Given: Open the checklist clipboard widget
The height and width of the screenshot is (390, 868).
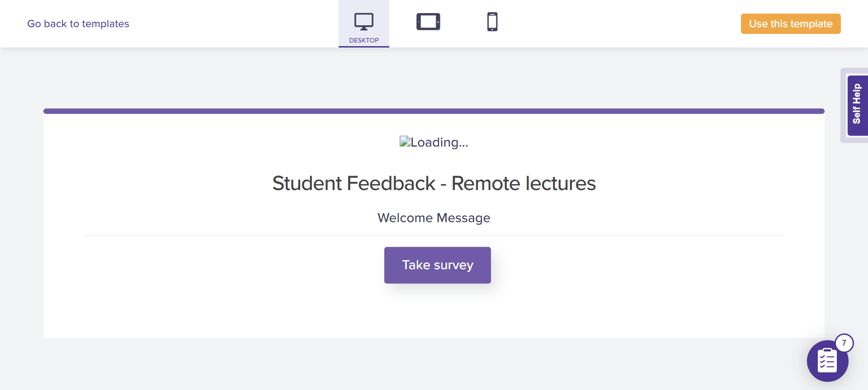Looking at the screenshot, I should pyautogui.click(x=827, y=361).
